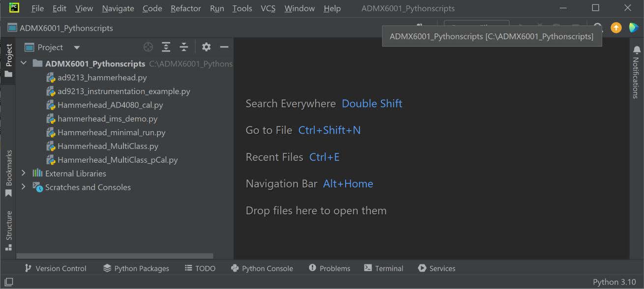Select the Hammerhead_AD4080_cal.py file
Viewport: 644px width, 289px height.
tap(110, 105)
